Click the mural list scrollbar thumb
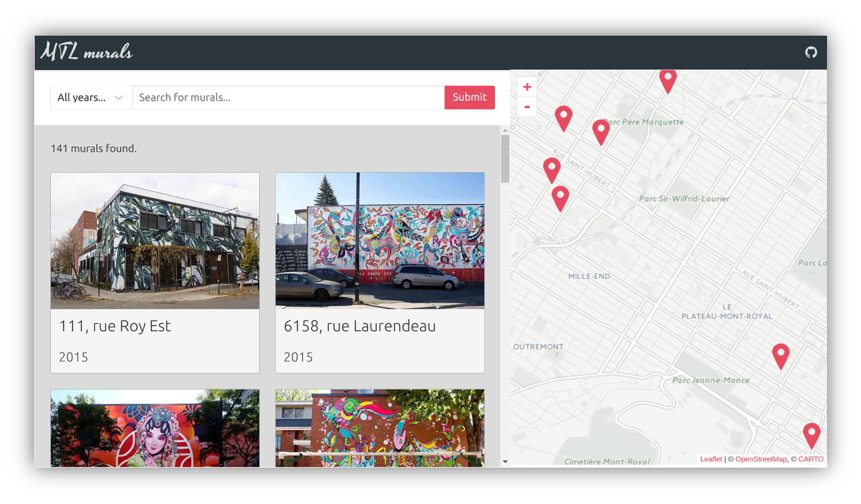861x504 pixels. pos(505,159)
